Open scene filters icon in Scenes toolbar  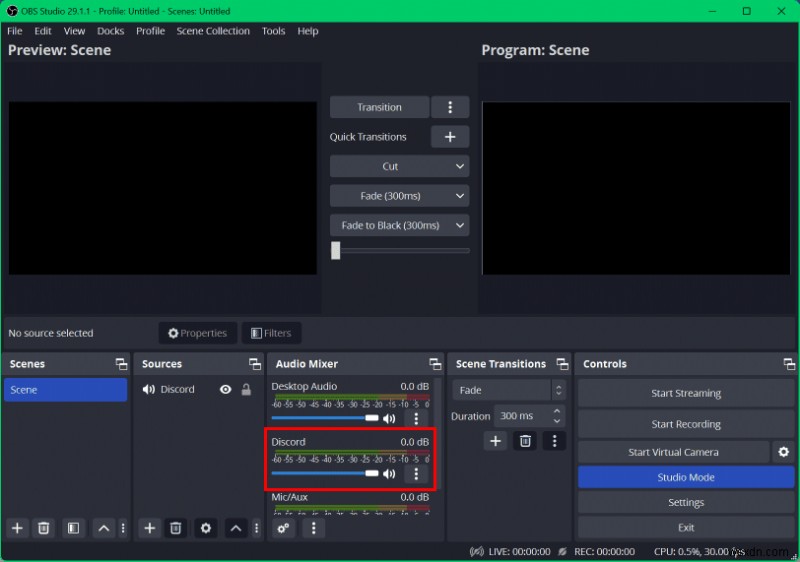[x=73, y=528]
